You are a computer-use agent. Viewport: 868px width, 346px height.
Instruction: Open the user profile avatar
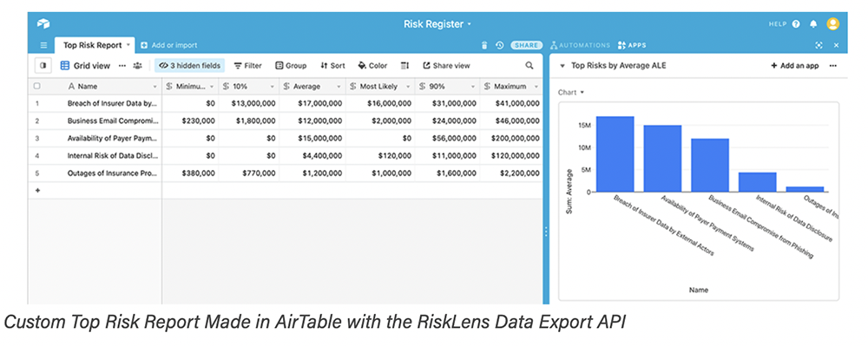(x=832, y=23)
